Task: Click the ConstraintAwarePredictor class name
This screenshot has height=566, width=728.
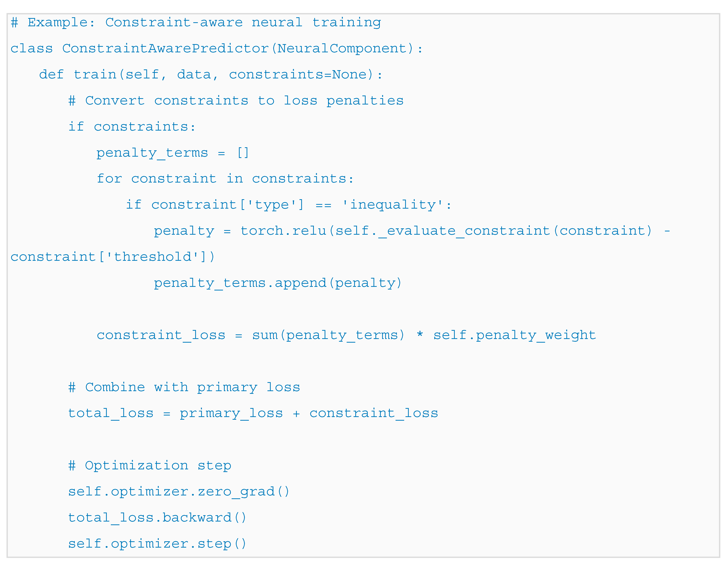Action: click(165, 49)
